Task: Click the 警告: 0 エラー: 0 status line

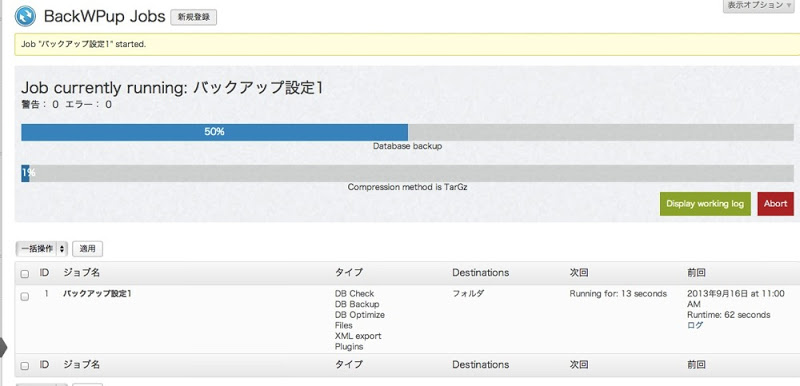Action: coord(66,105)
